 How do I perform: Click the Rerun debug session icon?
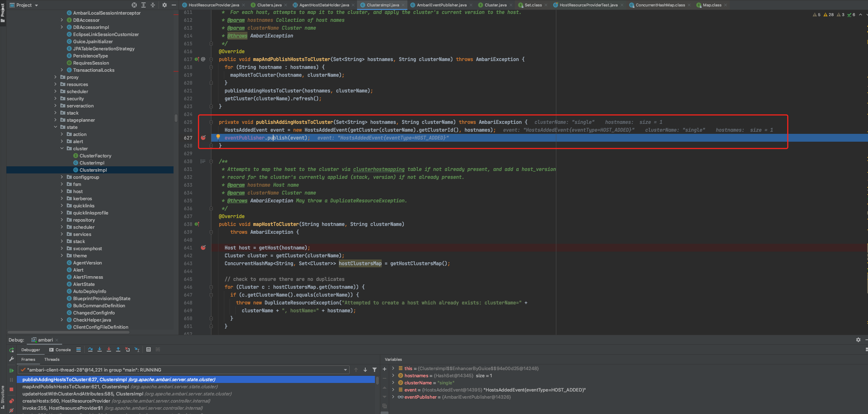11,350
